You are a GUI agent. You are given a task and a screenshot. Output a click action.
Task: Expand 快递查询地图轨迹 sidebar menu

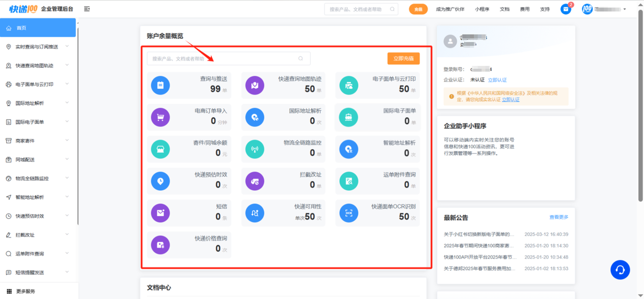tap(39, 65)
